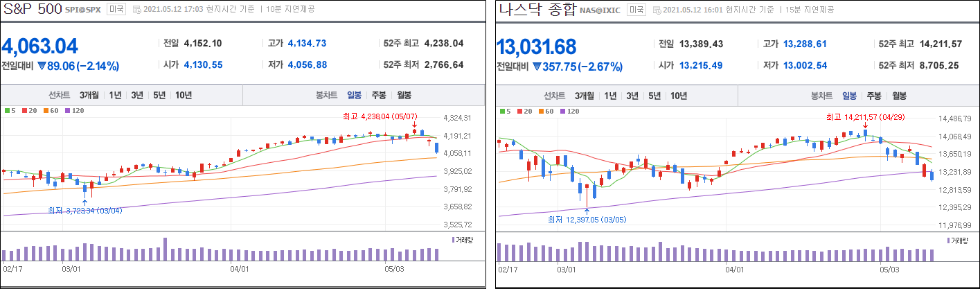
Task: Click S&P 500 52주 최저 value 2,766.64
Action: click(x=444, y=64)
